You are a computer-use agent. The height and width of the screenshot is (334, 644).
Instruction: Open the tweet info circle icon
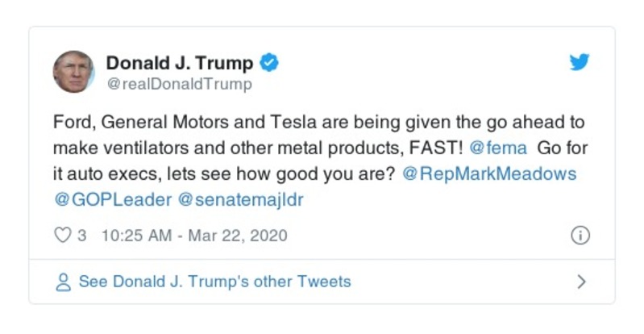[x=580, y=236]
